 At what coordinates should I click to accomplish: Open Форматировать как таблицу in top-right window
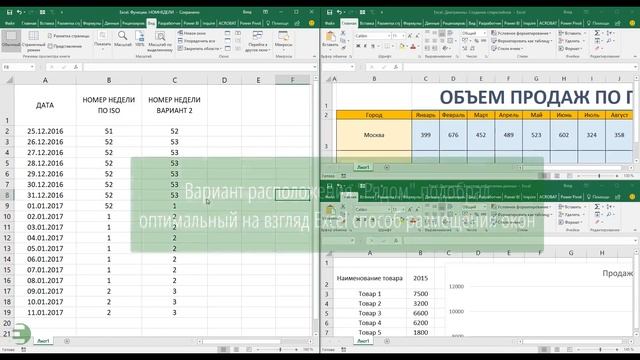coord(522,41)
